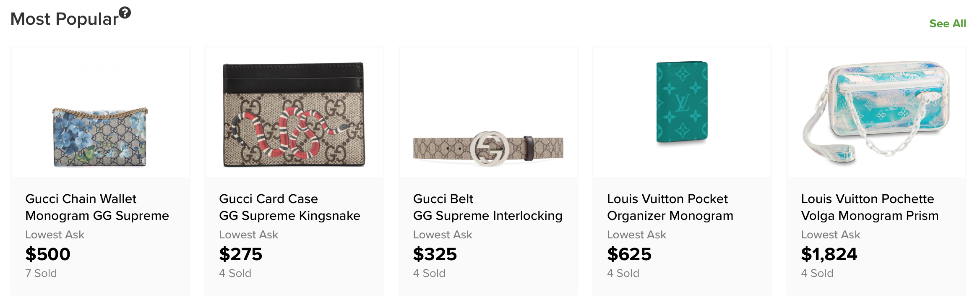The height and width of the screenshot is (303, 980).
Task: Select the Louis Vuitton Pocket Organizer Monogram title
Action: click(x=670, y=207)
